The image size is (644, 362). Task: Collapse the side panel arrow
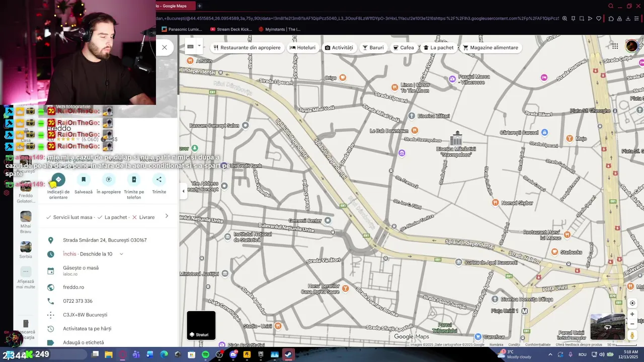point(183,191)
